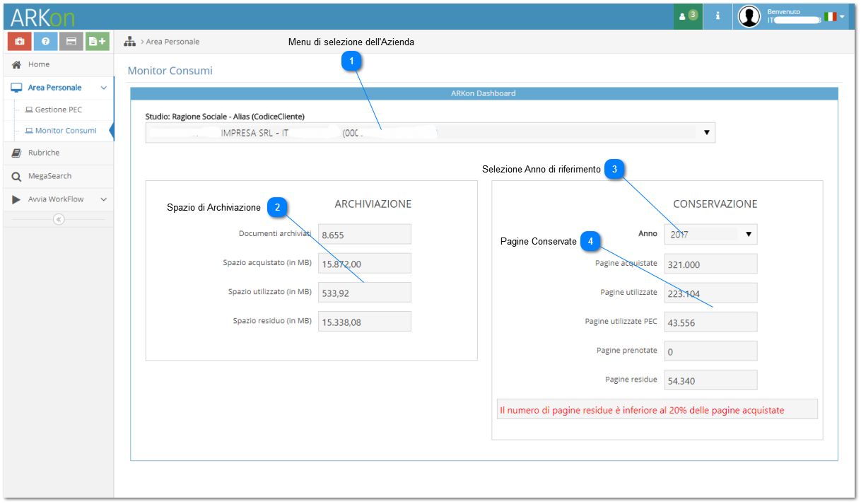Click the Monitor Consumi page title
861x504 pixels.
[x=170, y=71]
